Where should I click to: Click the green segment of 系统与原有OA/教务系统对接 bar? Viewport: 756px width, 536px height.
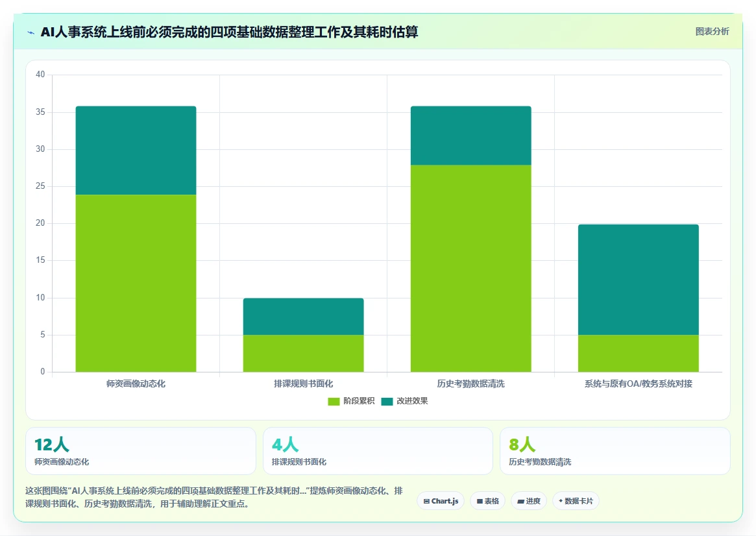(x=639, y=353)
